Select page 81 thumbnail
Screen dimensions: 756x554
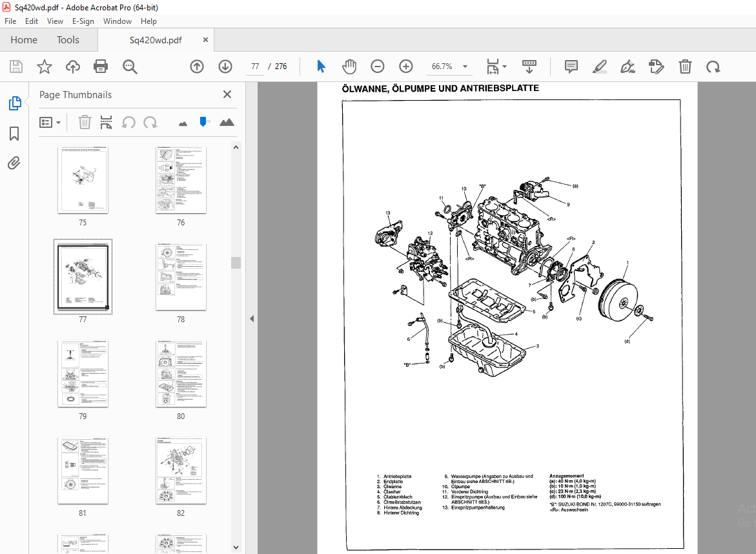83,471
